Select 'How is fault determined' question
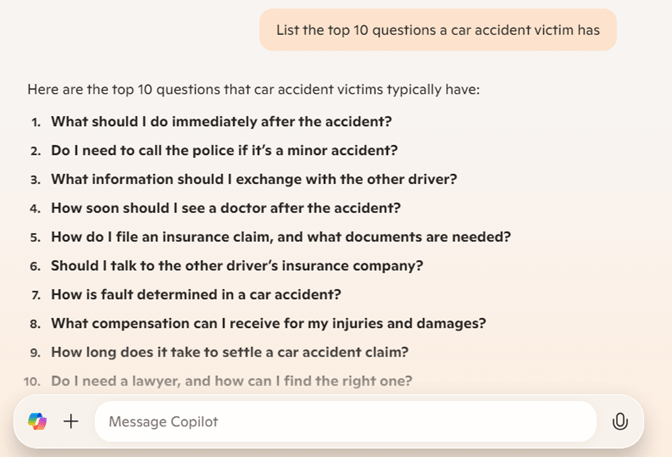 (196, 295)
